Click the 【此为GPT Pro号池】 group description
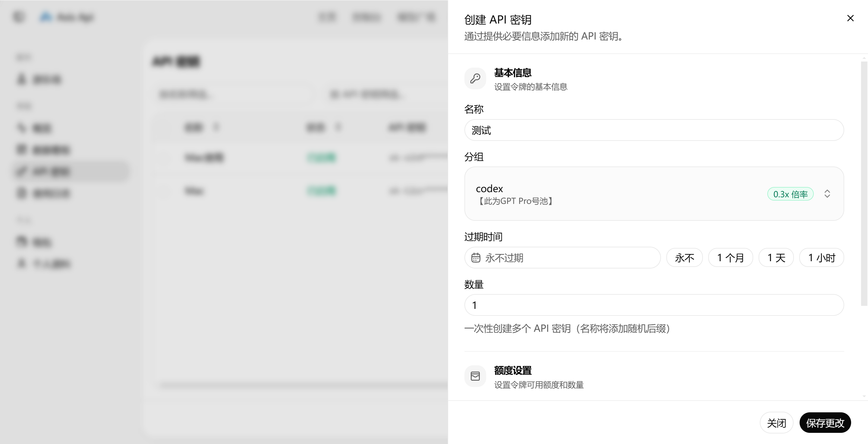The height and width of the screenshot is (444, 868). coord(516,201)
